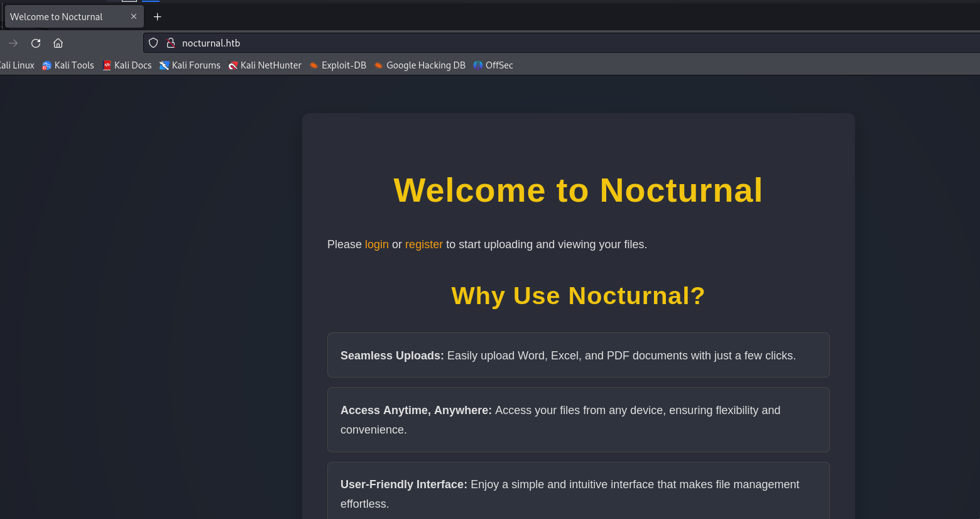Open the Google Hacking DB bookmark
980x519 pixels.
419,65
